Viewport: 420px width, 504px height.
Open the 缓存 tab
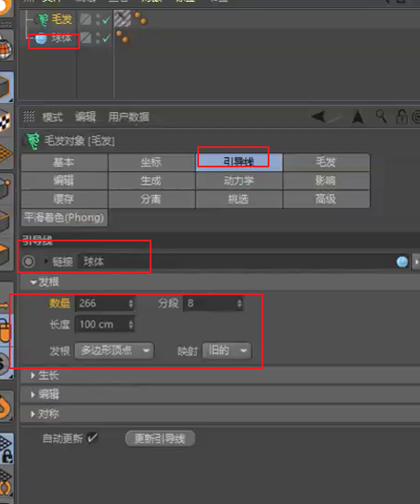coord(64,199)
